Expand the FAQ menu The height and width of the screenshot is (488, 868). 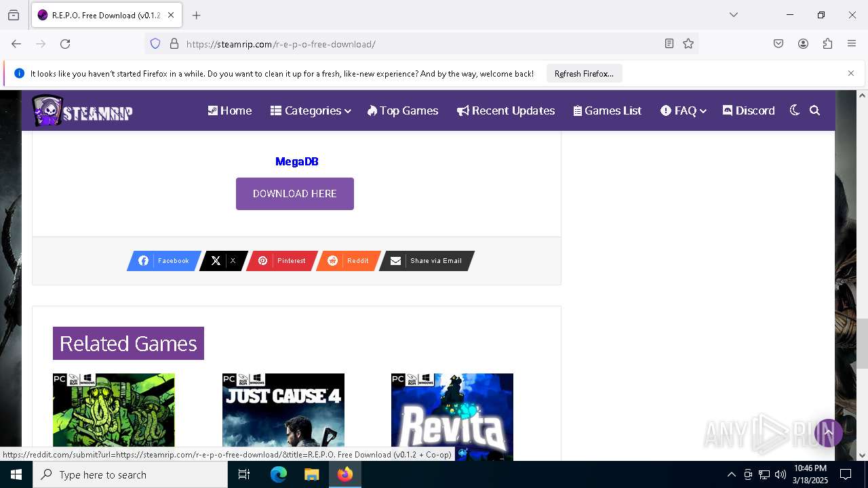click(x=683, y=110)
